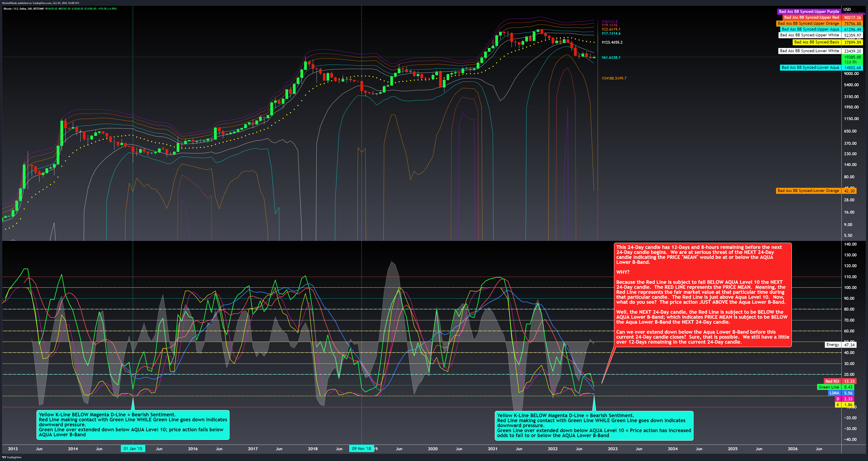Click the 12.33 Red RSI value tag
The height and width of the screenshot is (461, 868).
tap(849, 381)
